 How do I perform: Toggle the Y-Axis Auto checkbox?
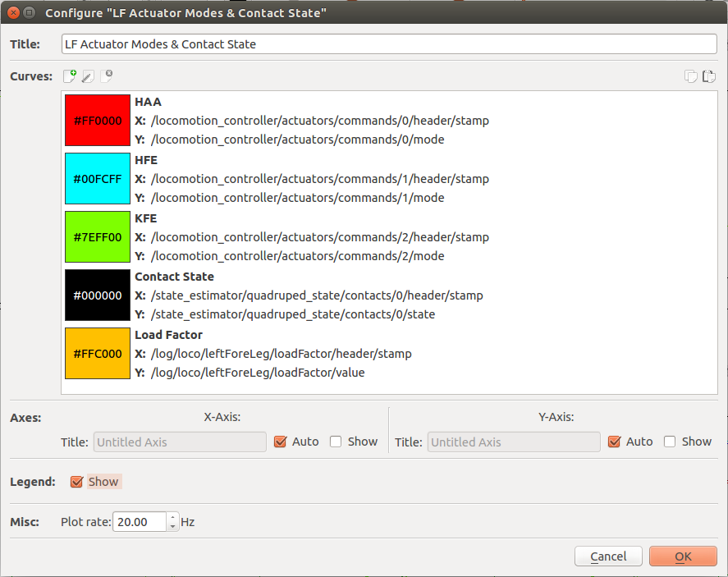(x=615, y=442)
